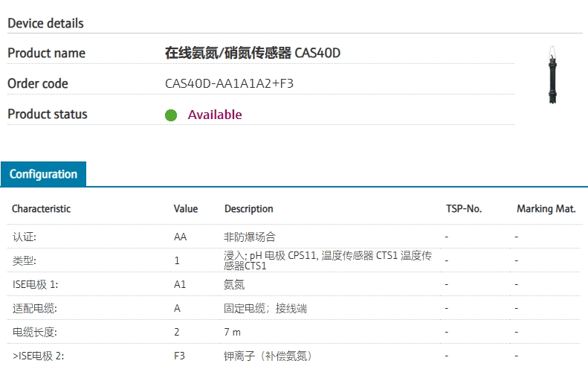588x375 pixels.
Task: Select the 认证 characteristic row
Action: coord(25,237)
